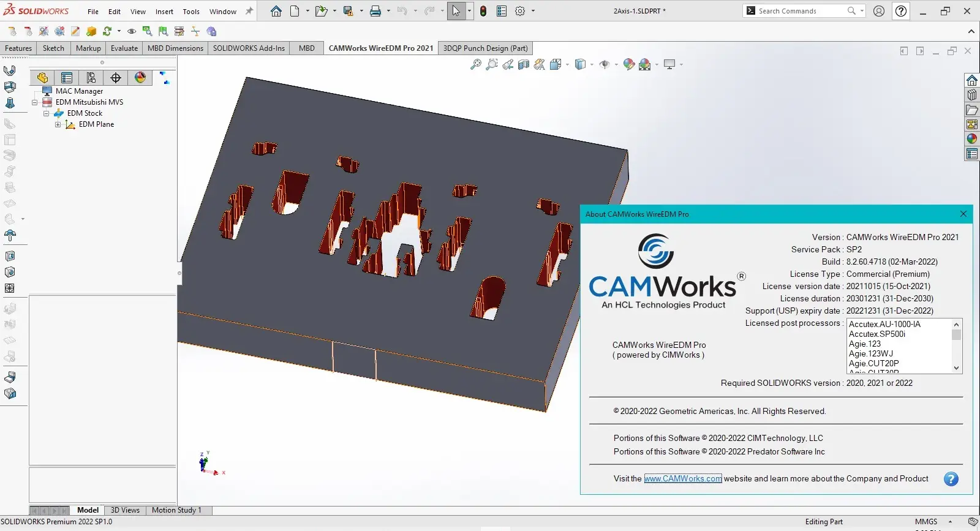The height and width of the screenshot is (531, 980).
Task: Switch to the Motion Study 1 tab
Action: pos(176,510)
